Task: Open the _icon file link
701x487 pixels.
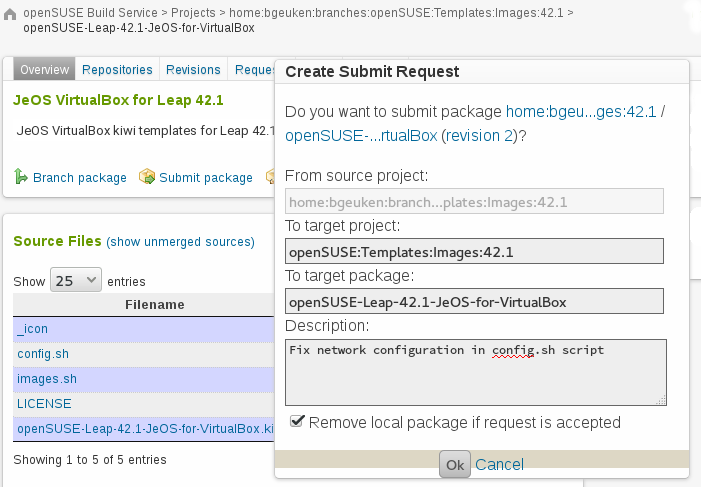Action: 32,329
